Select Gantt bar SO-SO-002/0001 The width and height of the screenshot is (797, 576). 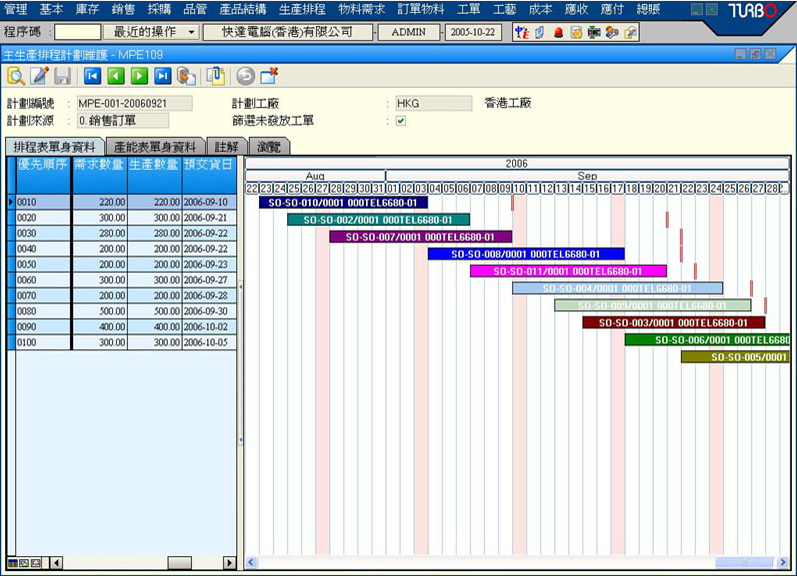point(378,220)
